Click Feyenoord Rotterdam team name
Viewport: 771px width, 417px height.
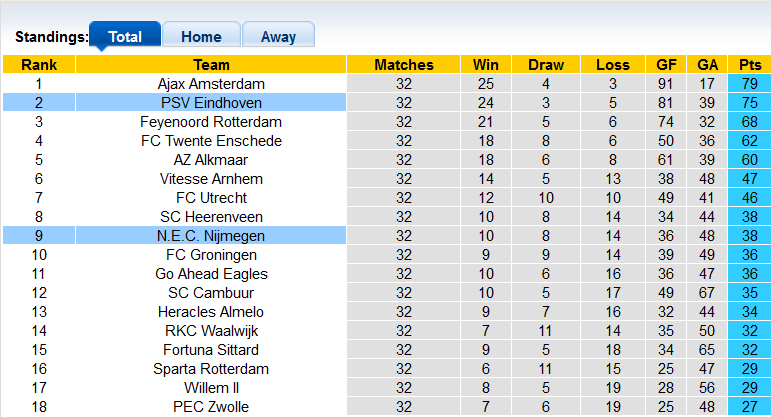click(211, 122)
